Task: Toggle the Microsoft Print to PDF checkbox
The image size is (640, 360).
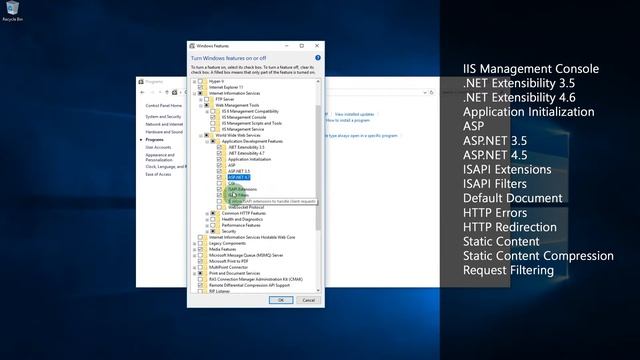Action: point(200,261)
